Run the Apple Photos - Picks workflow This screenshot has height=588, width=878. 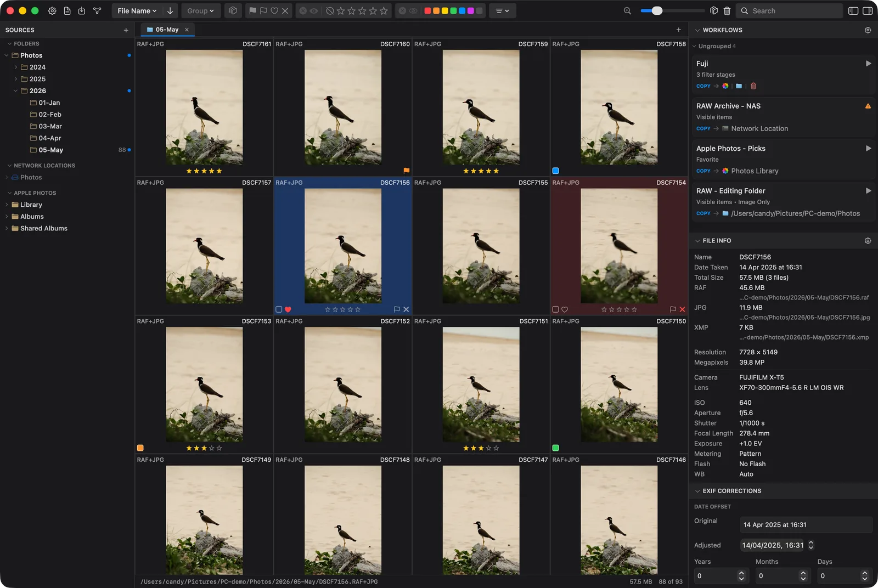click(x=868, y=148)
